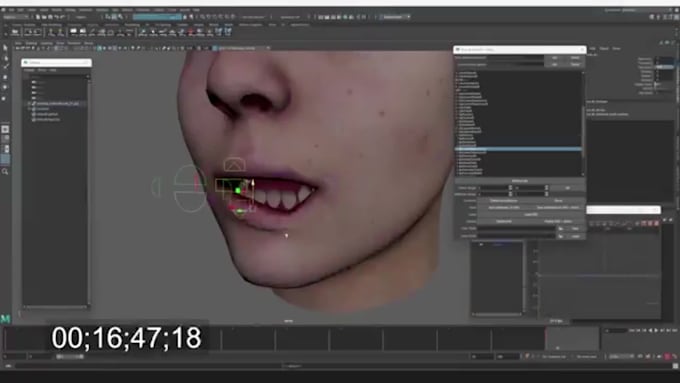Screen dimensions: 680x383
Task: Open Show menu in Outliner window
Action: 42,70
